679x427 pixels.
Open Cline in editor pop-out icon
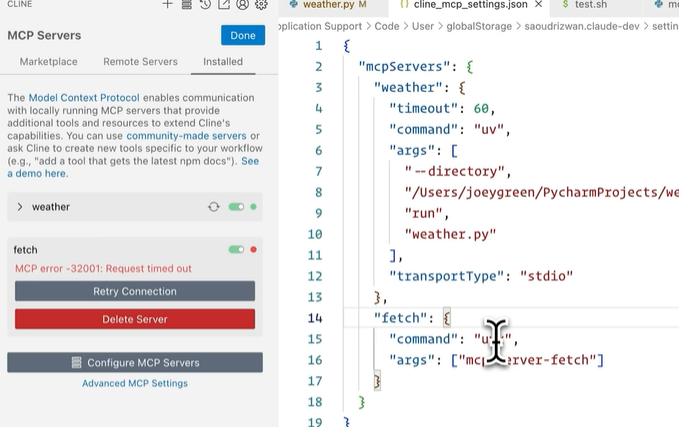point(224,4)
